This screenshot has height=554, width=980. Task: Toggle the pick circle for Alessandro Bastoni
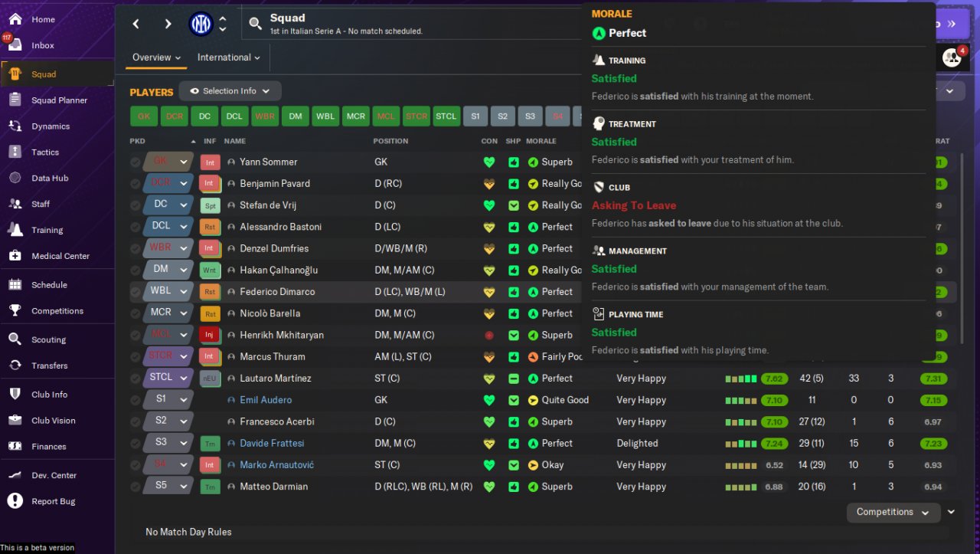tap(136, 227)
